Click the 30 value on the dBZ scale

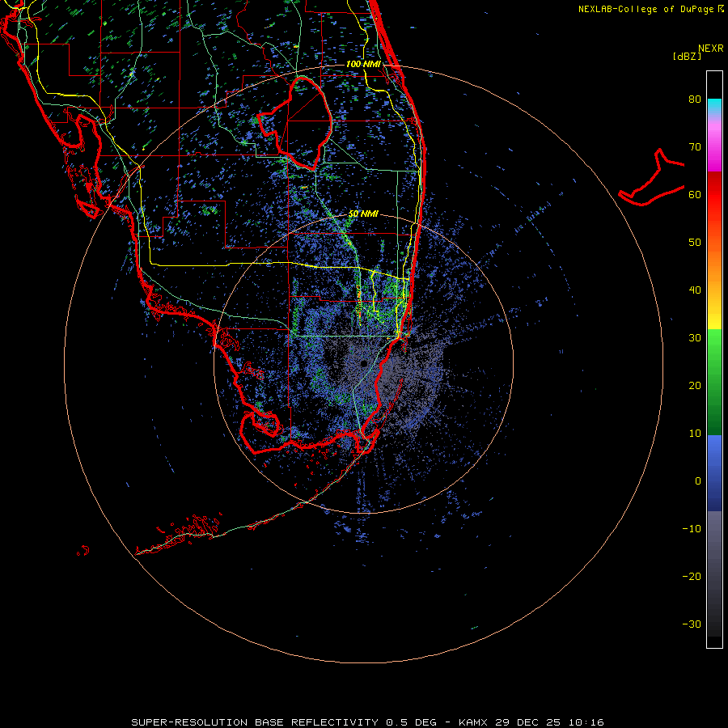[695, 338]
